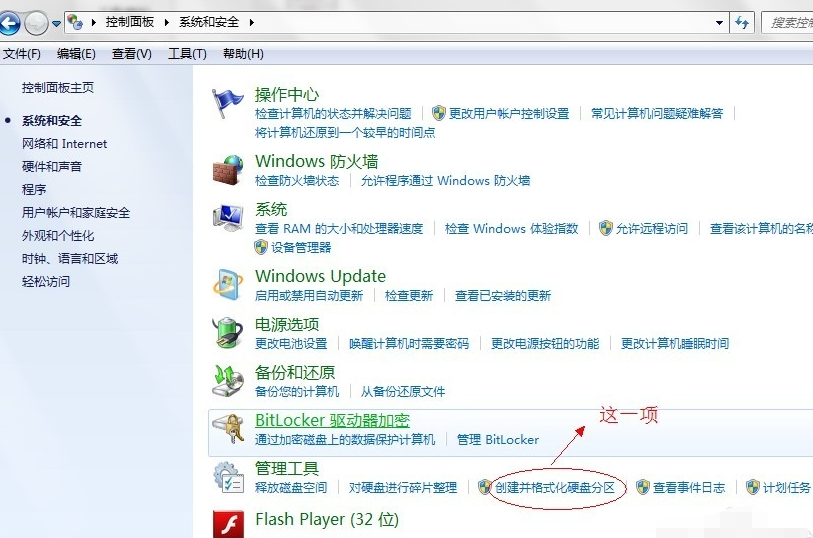The width and height of the screenshot is (813, 538).
Task: Open the 系统 heading
Action: (271, 209)
